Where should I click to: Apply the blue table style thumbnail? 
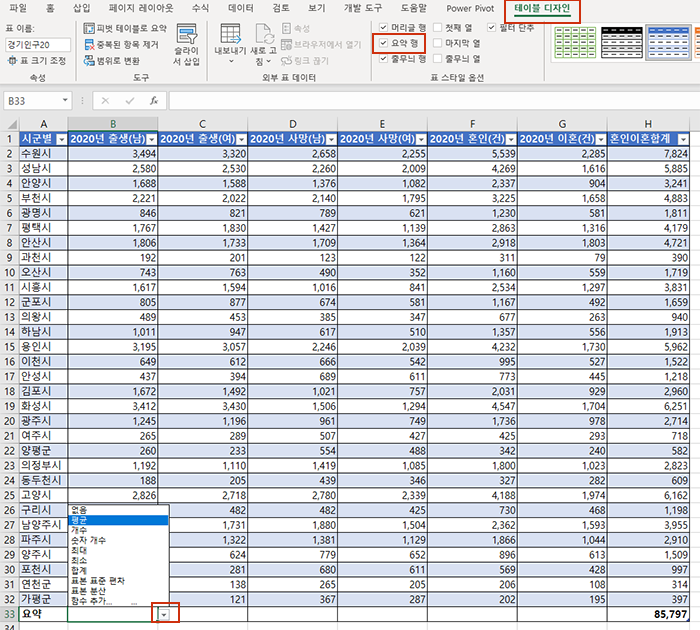click(x=668, y=42)
